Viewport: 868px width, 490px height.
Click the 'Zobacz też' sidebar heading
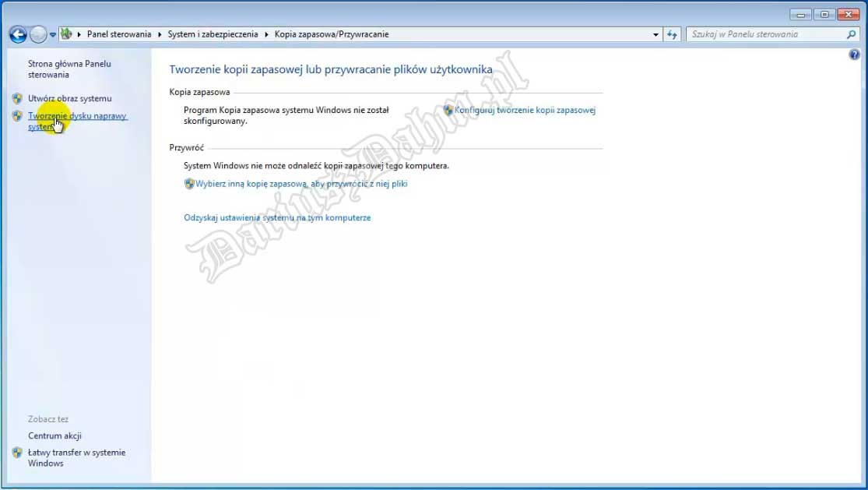pos(48,419)
